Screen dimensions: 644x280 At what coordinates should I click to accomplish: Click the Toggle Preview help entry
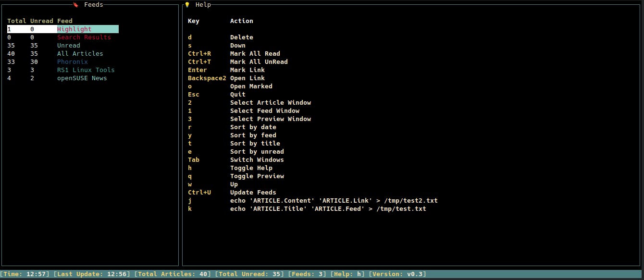(x=257, y=176)
